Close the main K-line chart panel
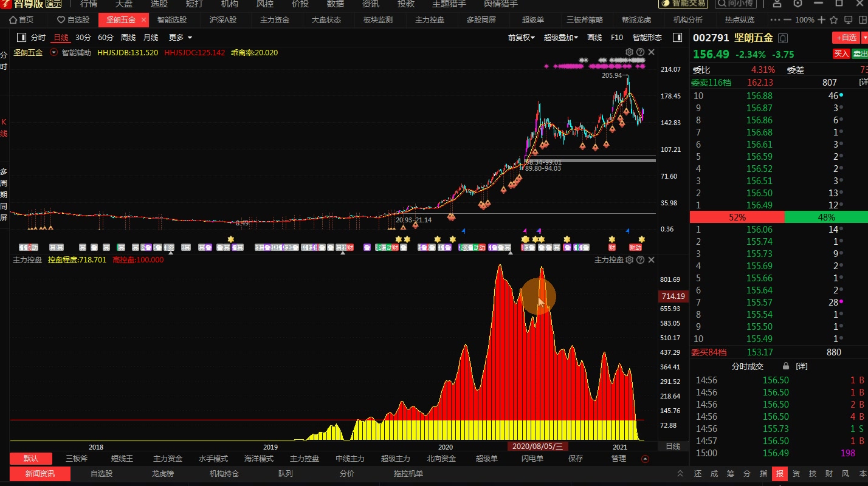 pyautogui.click(x=651, y=52)
